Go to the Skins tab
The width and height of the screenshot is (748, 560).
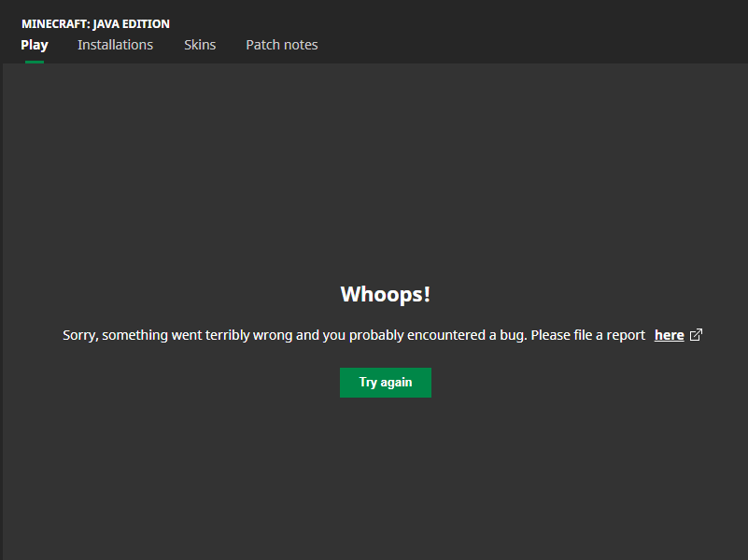coord(200,45)
